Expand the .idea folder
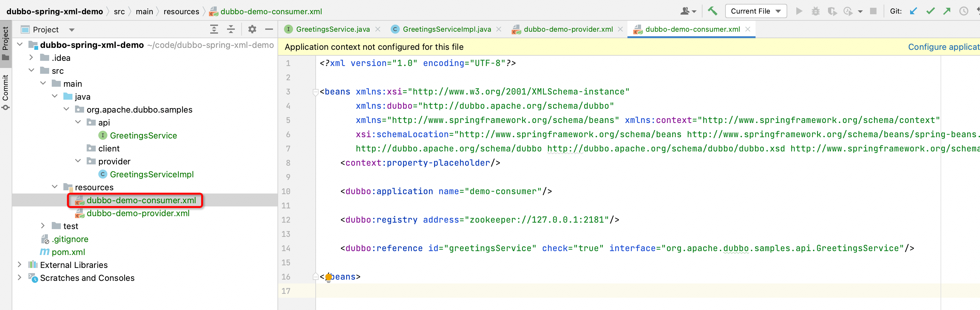 (x=31, y=58)
